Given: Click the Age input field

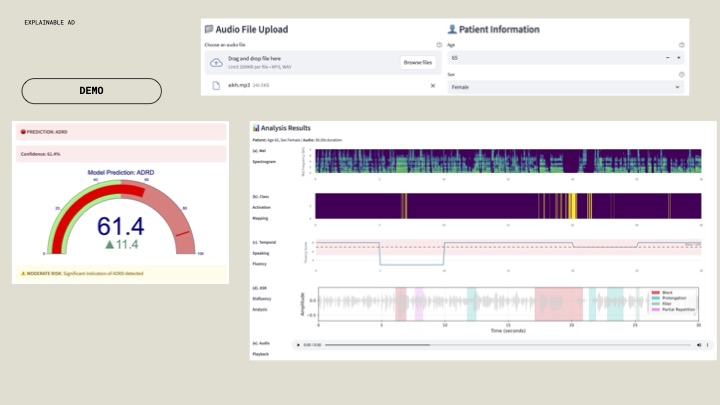Looking at the screenshot, I should [x=550, y=58].
